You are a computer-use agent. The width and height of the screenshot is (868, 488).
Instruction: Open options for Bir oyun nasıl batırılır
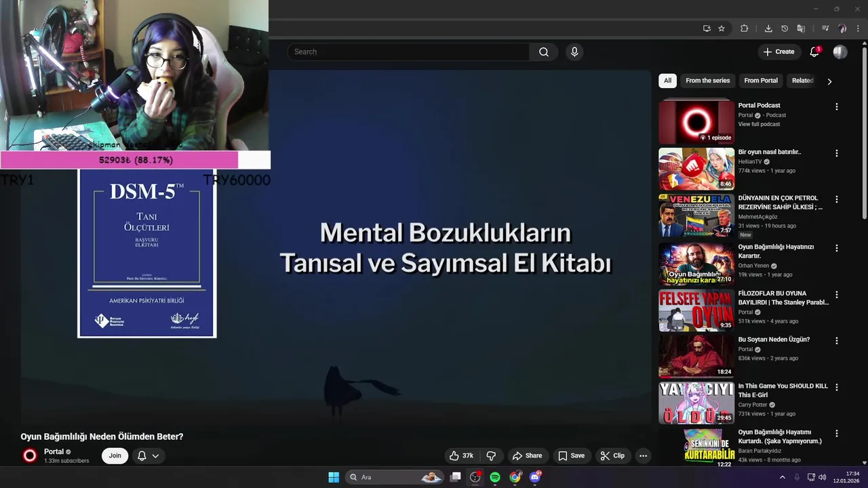pos(836,153)
